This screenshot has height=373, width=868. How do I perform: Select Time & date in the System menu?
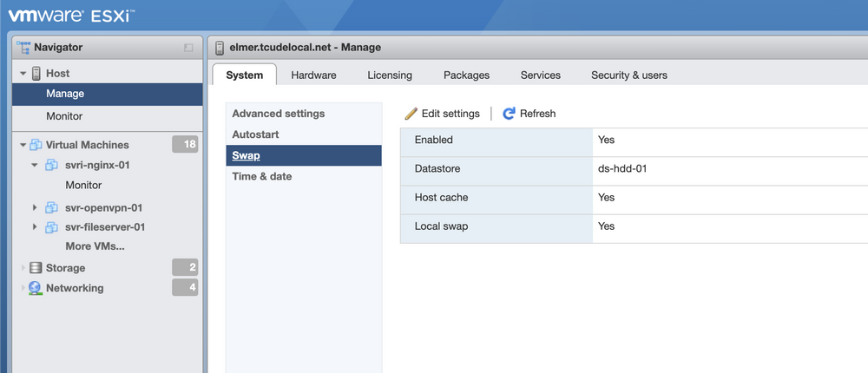click(304, 177)
